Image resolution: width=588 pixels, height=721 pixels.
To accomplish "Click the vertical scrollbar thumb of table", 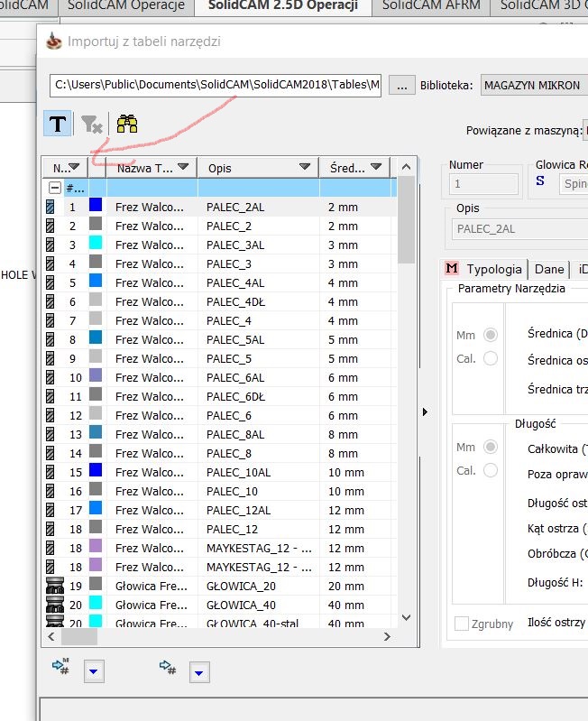I will point(406,220).
